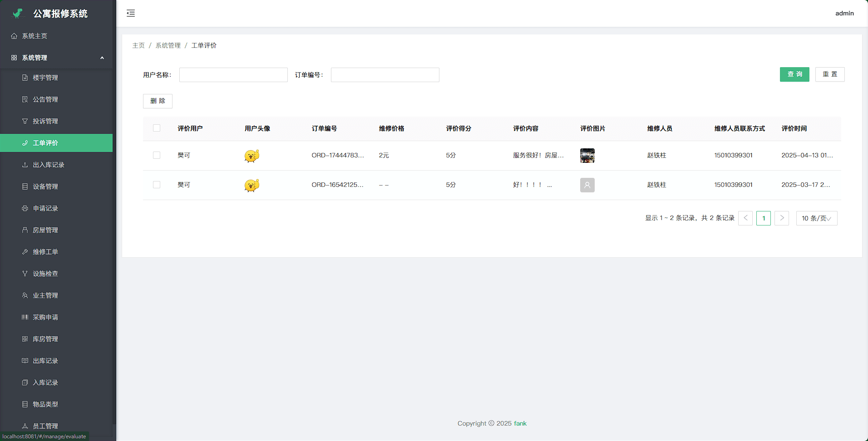Click the dinosaur logo icon

pyautogui.click(x=18, y=14)
